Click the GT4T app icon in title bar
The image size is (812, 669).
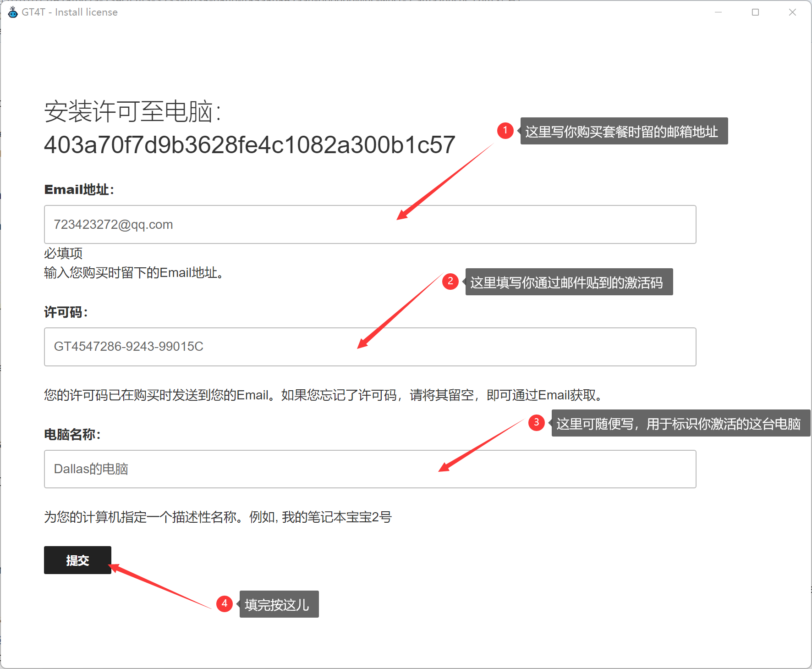pos(13,12)
